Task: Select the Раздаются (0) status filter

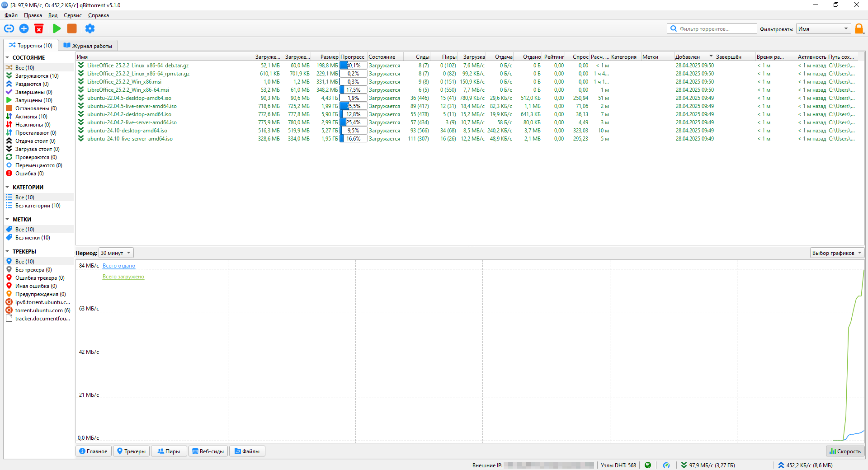Action: pos(39,84)
